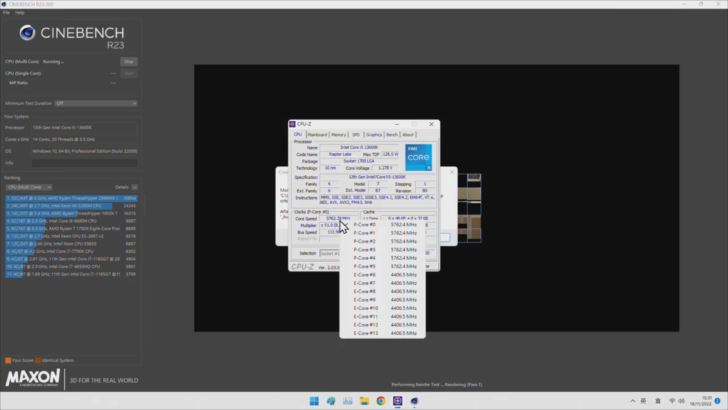
Task: Select the Xeon W-3265M ranking row
Action: [71, 206]
